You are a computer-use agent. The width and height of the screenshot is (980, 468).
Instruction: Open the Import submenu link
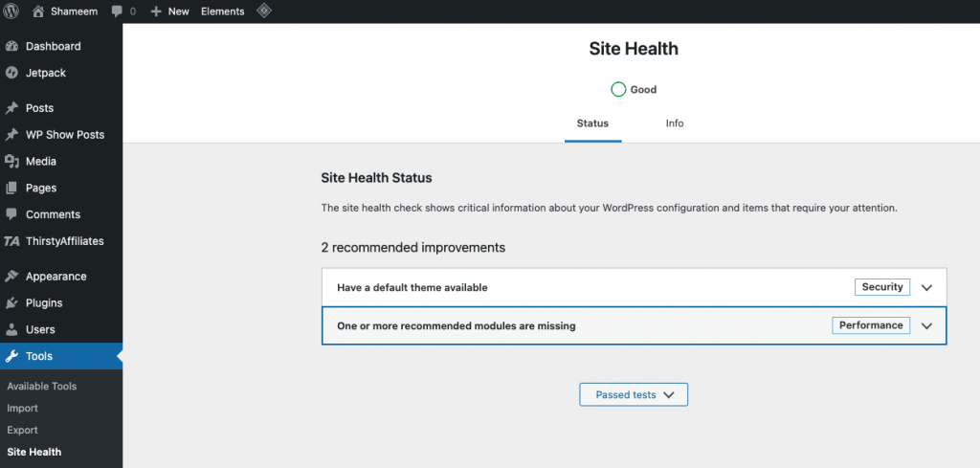click(22, 409)
